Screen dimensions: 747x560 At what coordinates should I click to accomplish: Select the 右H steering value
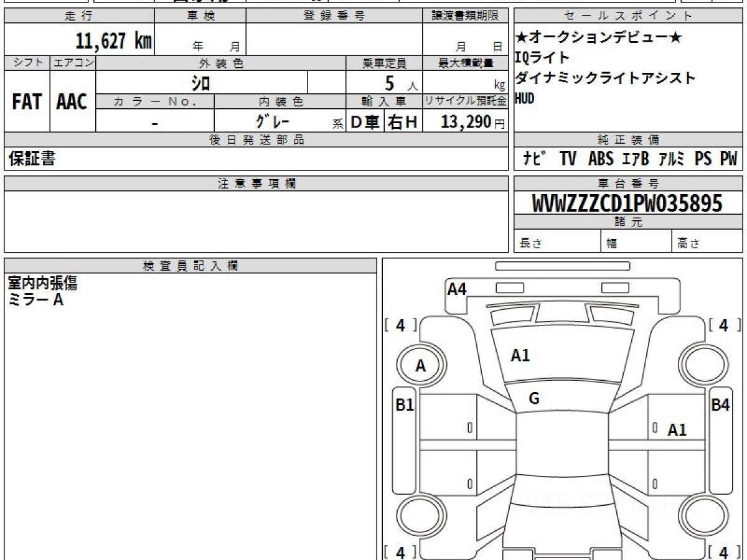tap(403, 122)
